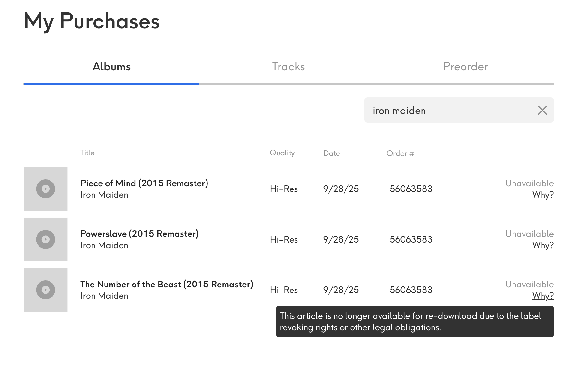Click Why? link for Powerslave
The image size is (588, 372).
543,245
